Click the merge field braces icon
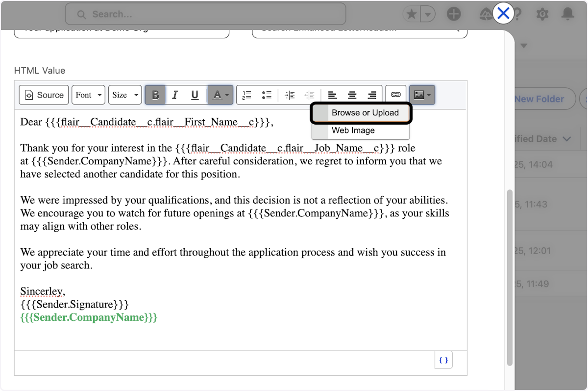The height and width of the screenshot is (391, 588). coord(443,360)
